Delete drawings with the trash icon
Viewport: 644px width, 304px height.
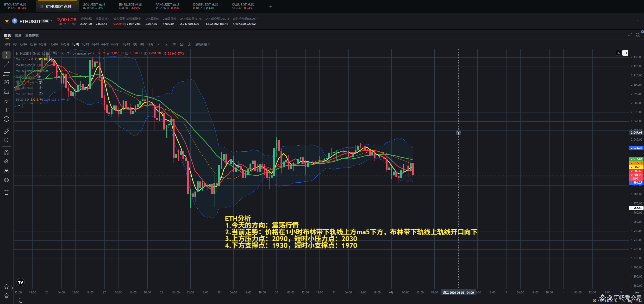[6, 192]
